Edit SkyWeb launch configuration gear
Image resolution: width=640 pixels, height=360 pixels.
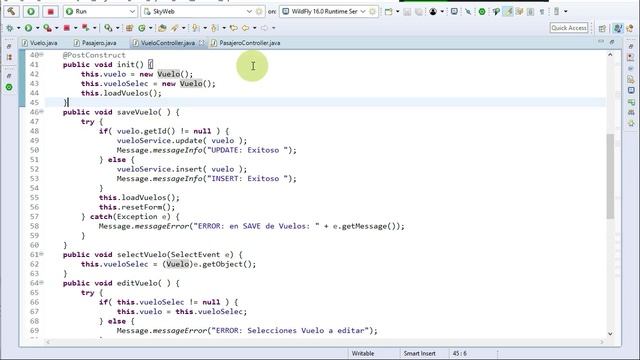259,11
